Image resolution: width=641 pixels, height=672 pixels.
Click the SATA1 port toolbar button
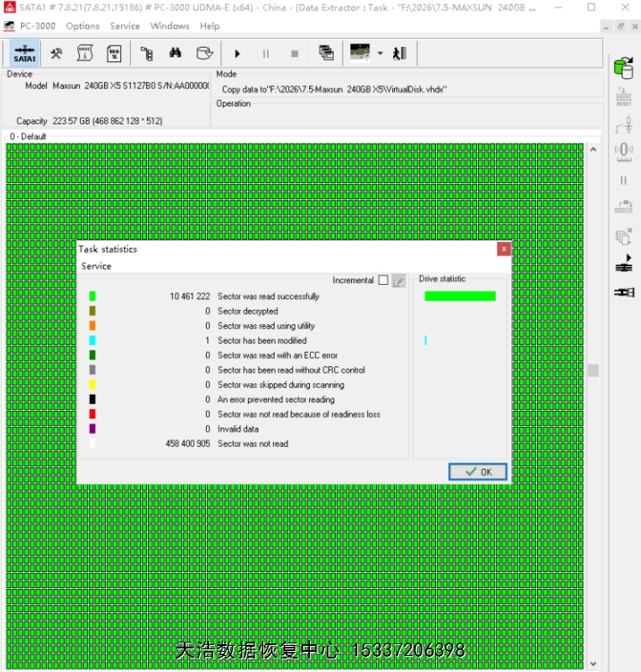point(24,54)
